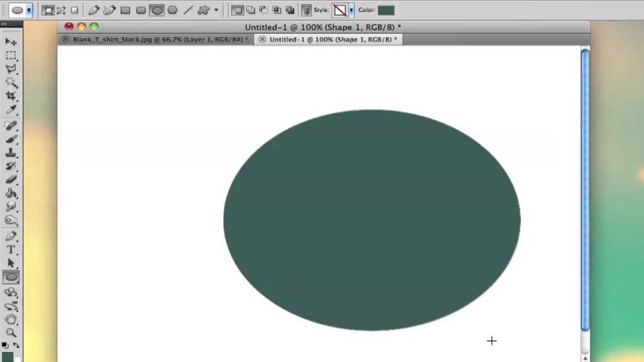Pick the Crop tool
The width and height of the screenshot is (644, 362).
click(11, 96)
